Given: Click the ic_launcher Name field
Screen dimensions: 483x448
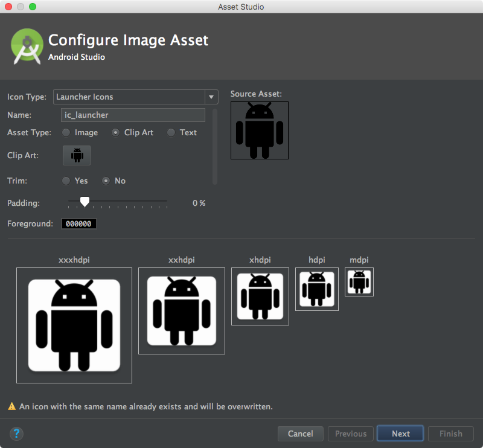Looking at the screenshot, I should 133,115.
